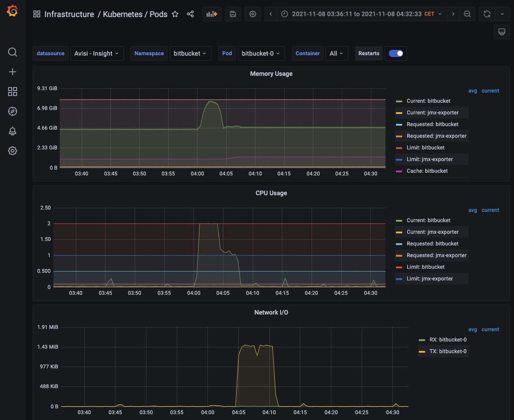Click the Infrastructure breadcrumb link
Viewport: 514px width, 420px height.
pos(69,14)
